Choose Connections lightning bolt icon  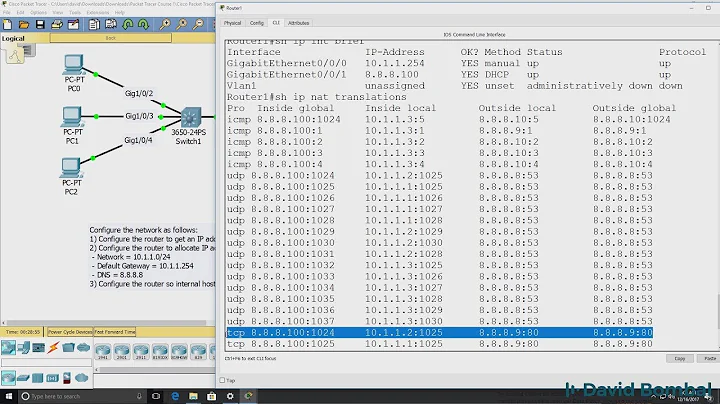(53, 348)
